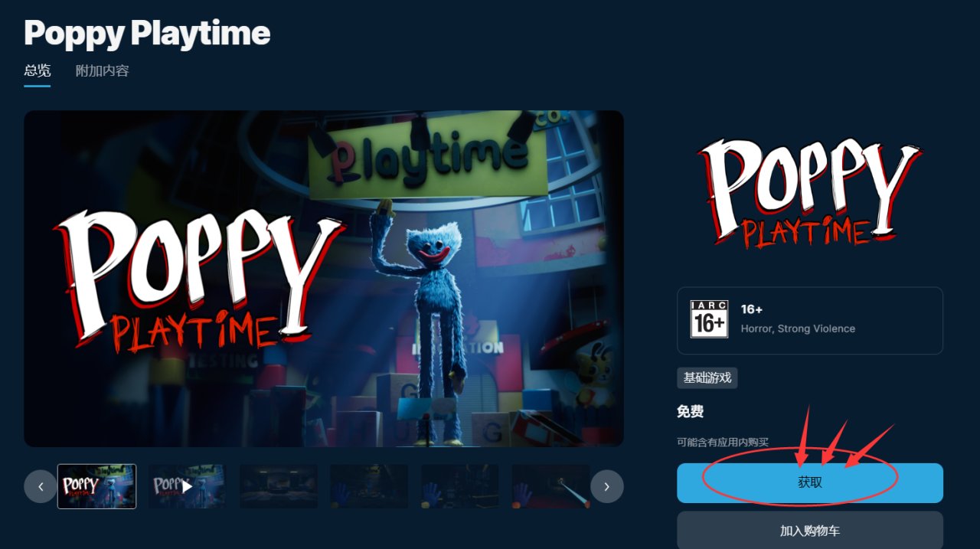Advance the carousel with the right arrow
The width and height of the screenshot is (980, 549).
606,486
